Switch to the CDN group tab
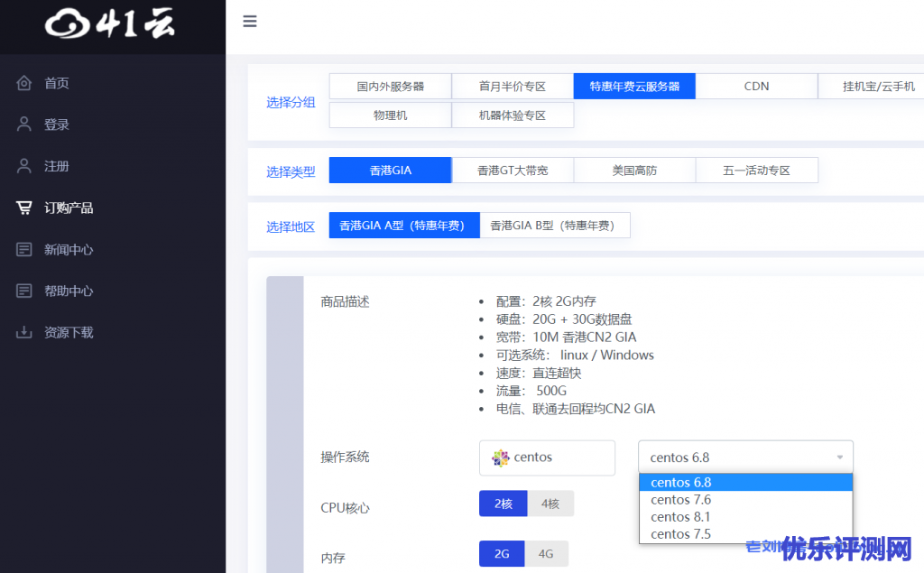The width and height of the screenshot is (924, 573). pos(756,87)
